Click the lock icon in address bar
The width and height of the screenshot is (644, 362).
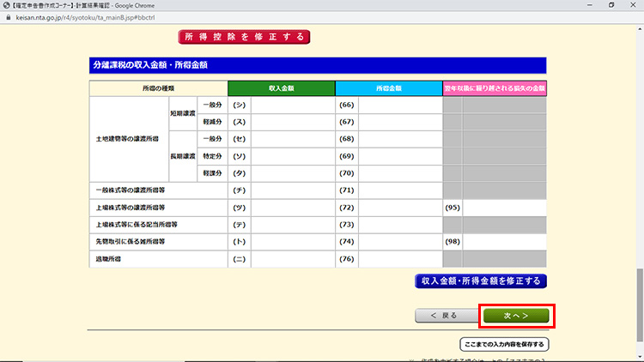point(8,16)
